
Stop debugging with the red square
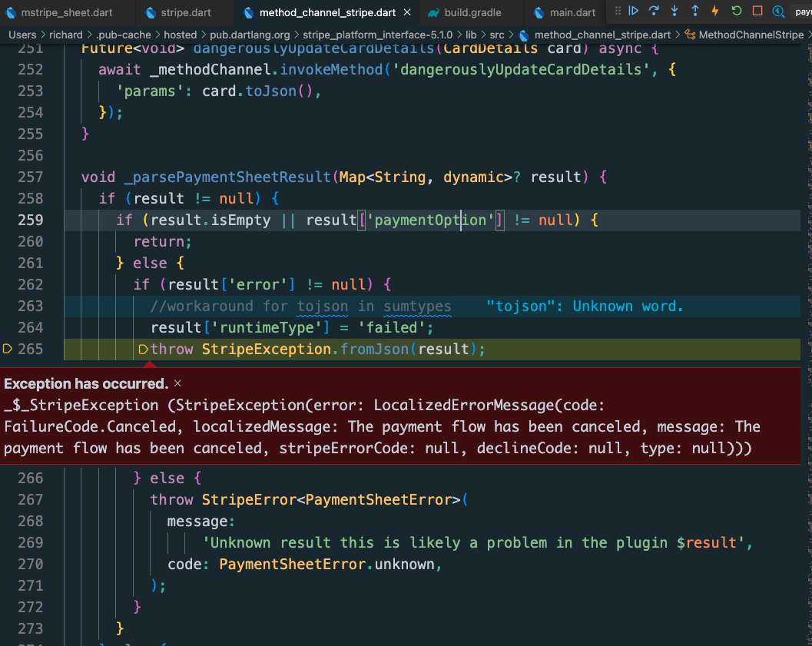coord(757,12)
